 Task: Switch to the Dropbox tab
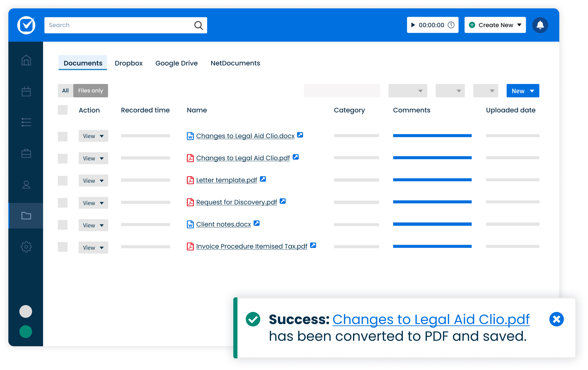[129, 63]
